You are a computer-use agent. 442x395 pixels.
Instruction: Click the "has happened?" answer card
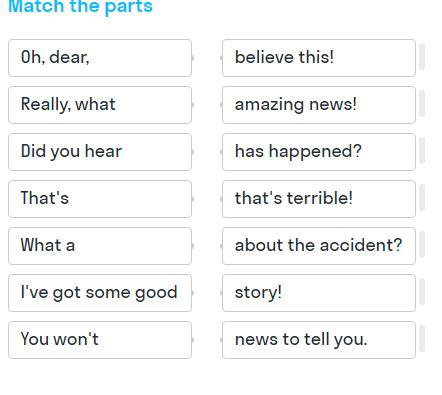tap(319, 152)
